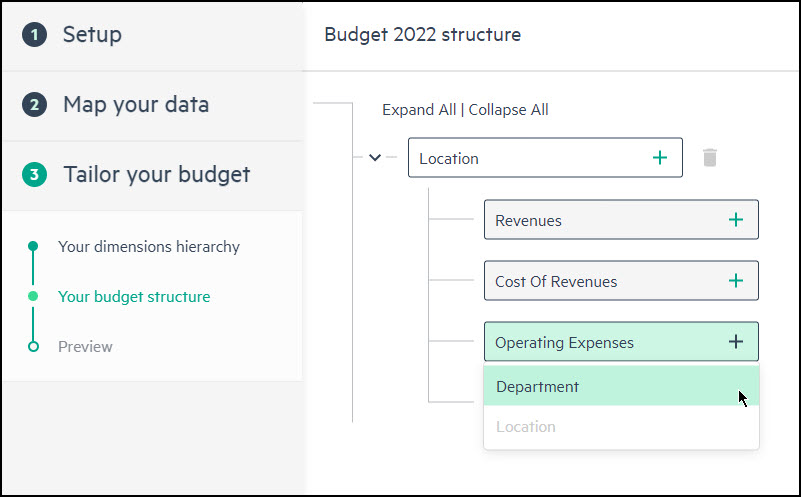Delete Location with the trash icon

(x=710, y=158)
